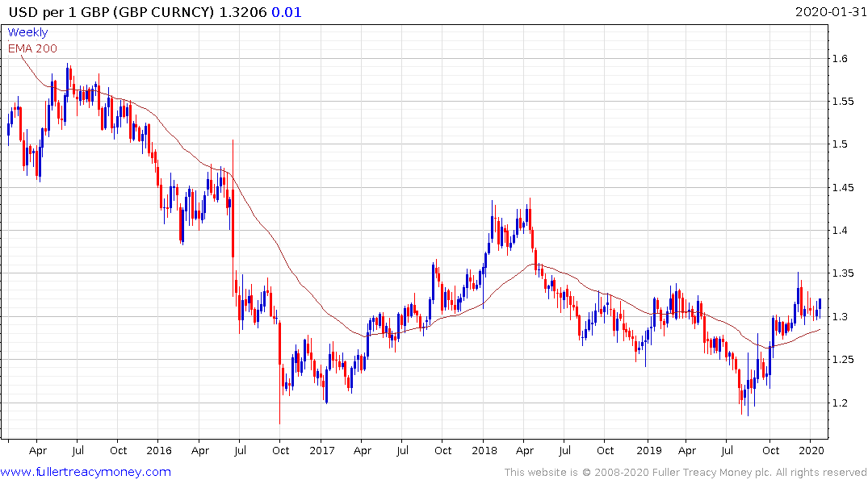Click the 2016 label on the time axis

click(x=159, y=450)
